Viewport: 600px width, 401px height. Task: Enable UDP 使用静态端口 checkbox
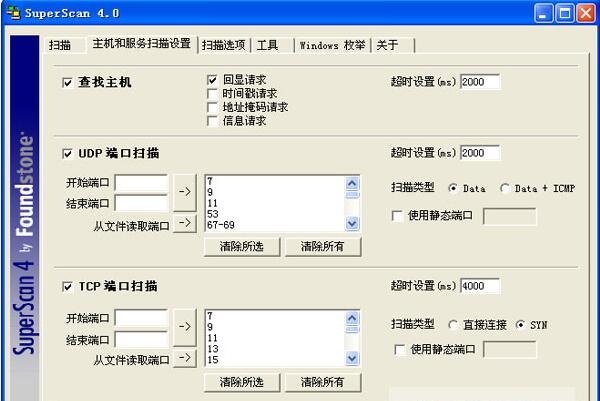(397, 216)
